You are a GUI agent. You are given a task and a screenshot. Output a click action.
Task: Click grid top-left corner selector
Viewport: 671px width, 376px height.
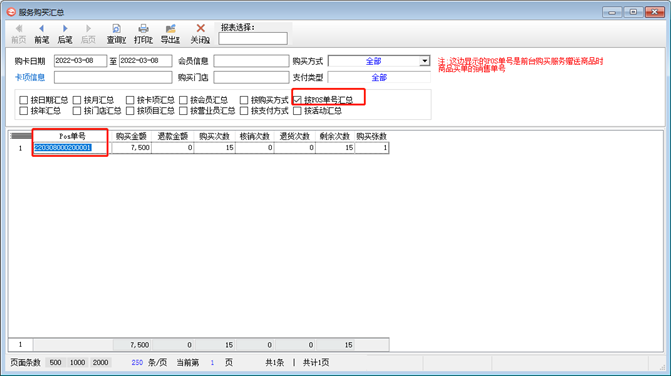[x=21, y=136]
